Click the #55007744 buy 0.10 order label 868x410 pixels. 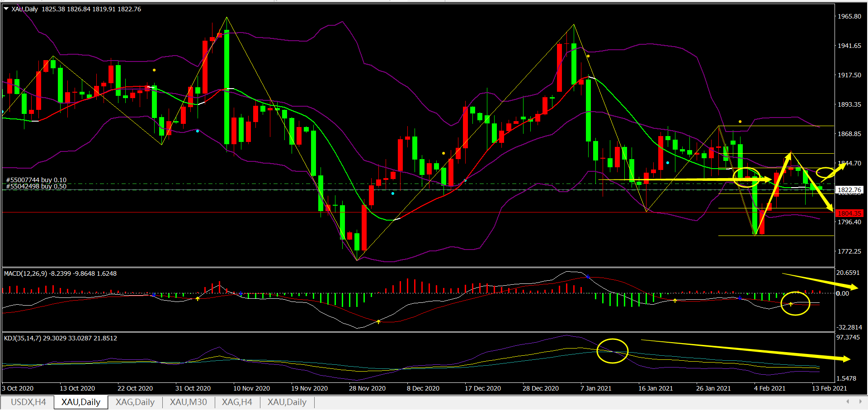[36, 180]
